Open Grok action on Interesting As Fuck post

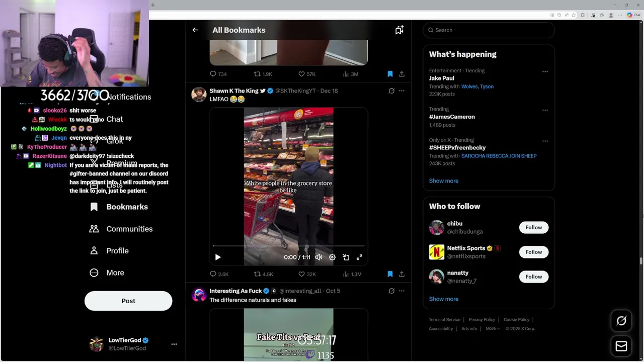[x=391, y=291]
